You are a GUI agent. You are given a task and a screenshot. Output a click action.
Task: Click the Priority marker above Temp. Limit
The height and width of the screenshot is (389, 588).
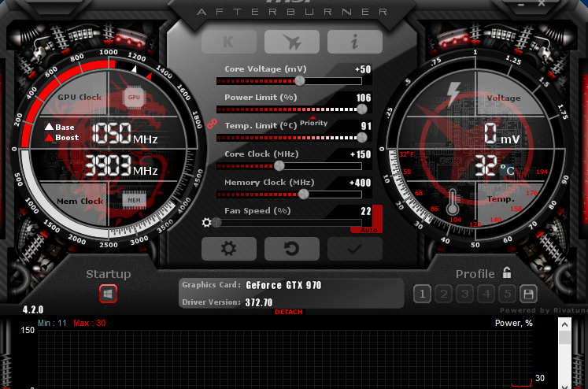tap(313, 121)
